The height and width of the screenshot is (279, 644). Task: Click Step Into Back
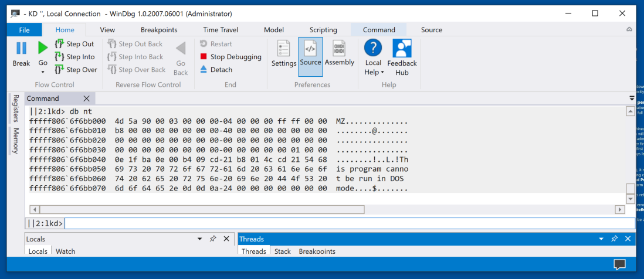(x=135, y=57)
